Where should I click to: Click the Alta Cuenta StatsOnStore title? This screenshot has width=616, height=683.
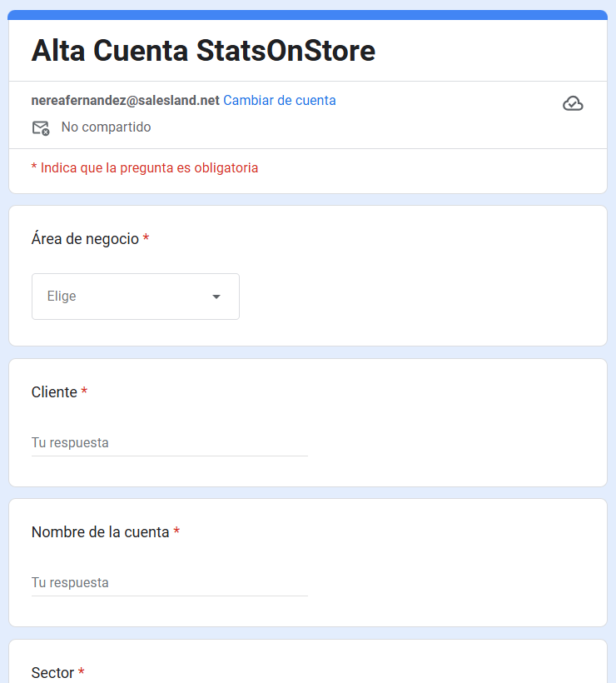point(203,51)
